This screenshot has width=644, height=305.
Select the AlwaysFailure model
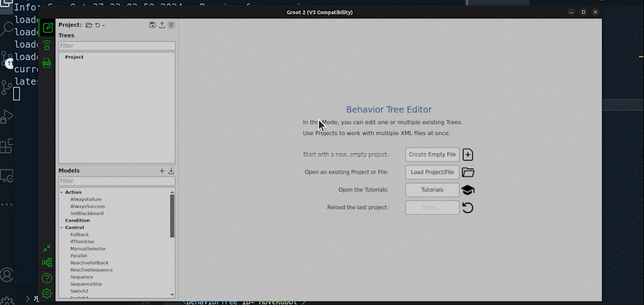tap(86, 200)
